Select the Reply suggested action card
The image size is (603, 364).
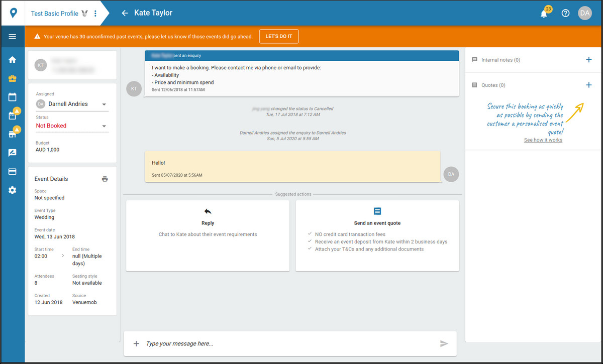point(208,235)
